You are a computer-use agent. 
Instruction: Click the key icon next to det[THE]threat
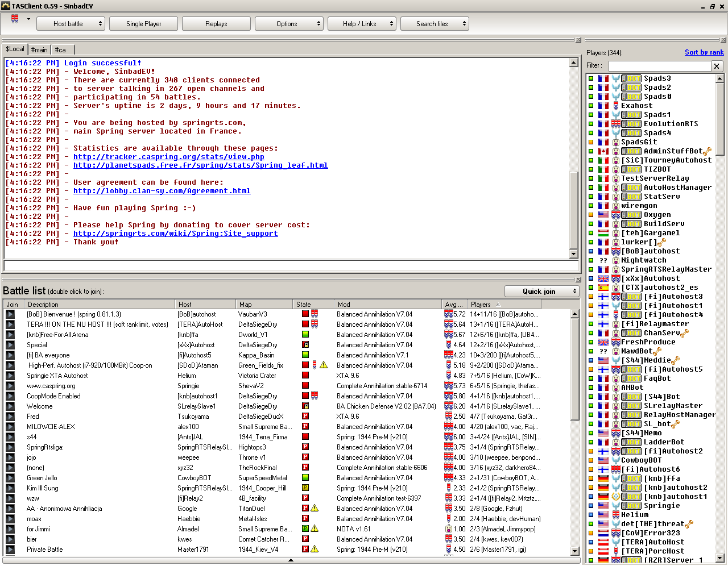[x=689, y=524]
